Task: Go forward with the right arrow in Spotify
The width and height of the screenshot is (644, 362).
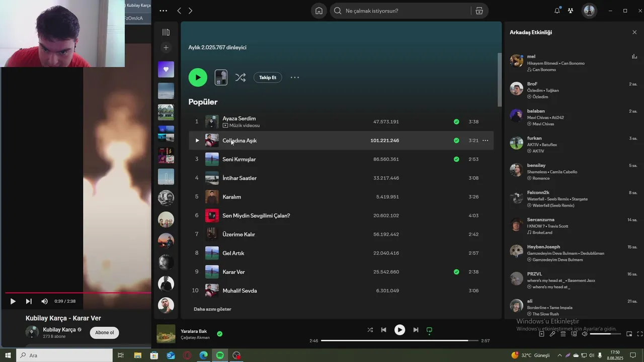Action: [x=190, y=11]
